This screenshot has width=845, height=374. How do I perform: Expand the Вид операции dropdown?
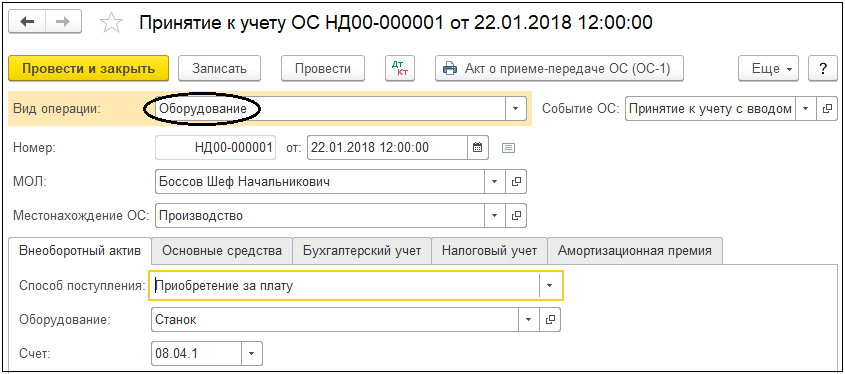[515, 108]
